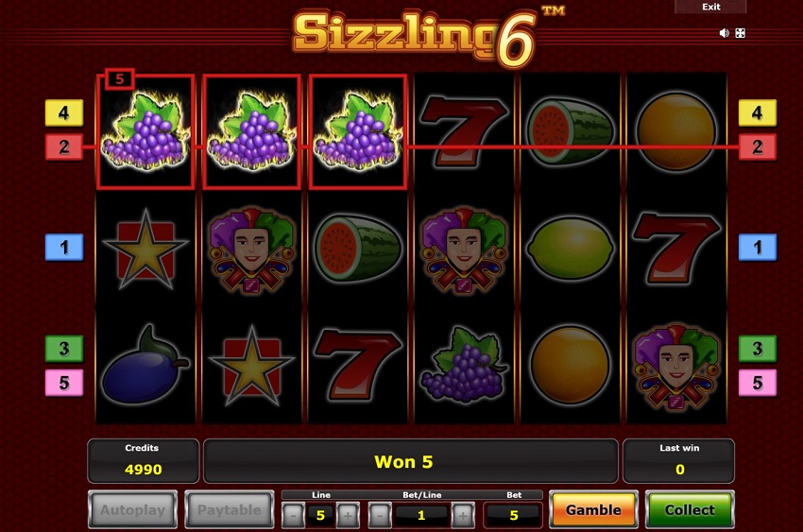This screenshot has width=803, height=532.
Task: Mute the game sound speaker icon
Action: [725, 33]
